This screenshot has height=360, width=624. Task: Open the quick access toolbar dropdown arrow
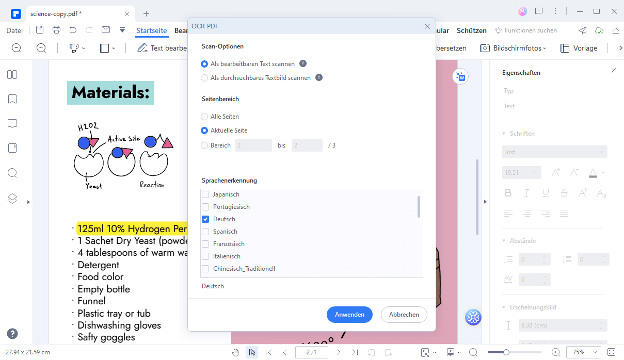122,30
